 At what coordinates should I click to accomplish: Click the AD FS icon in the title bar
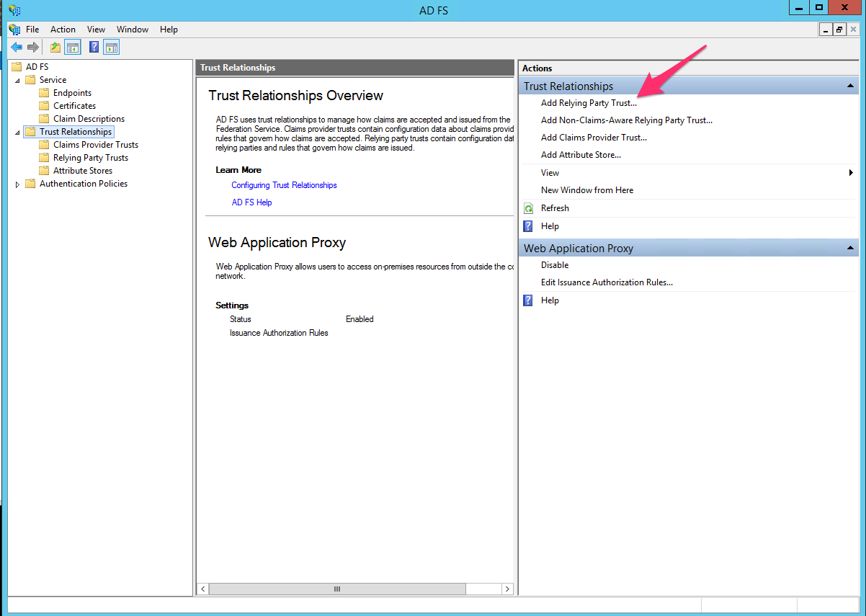[14, 10]
